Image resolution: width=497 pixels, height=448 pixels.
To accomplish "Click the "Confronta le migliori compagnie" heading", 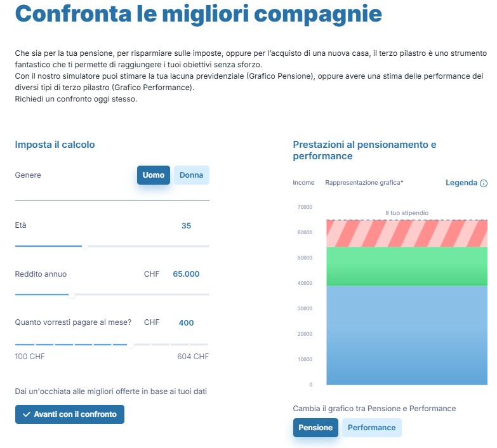I will [x=199, y=14].
